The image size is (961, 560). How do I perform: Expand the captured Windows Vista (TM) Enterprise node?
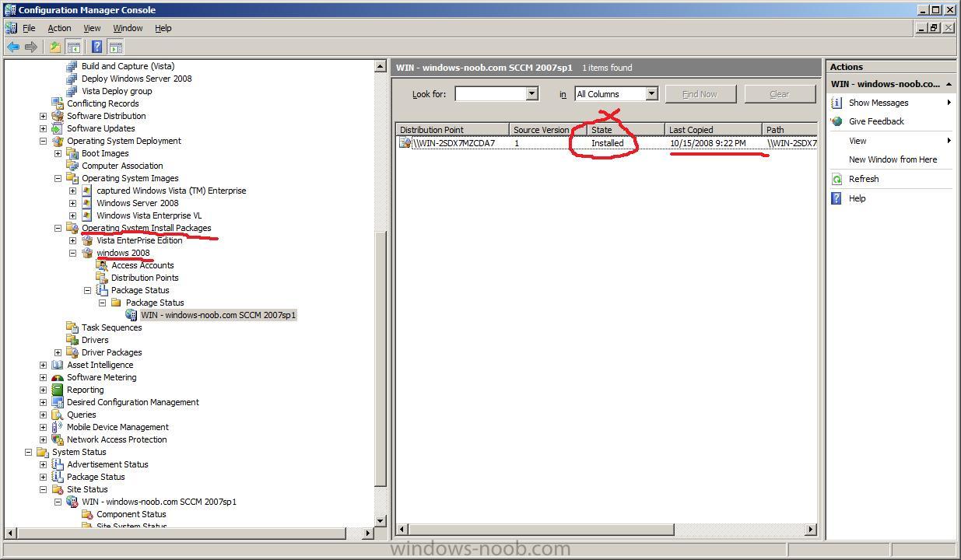(x=72, y=191)
